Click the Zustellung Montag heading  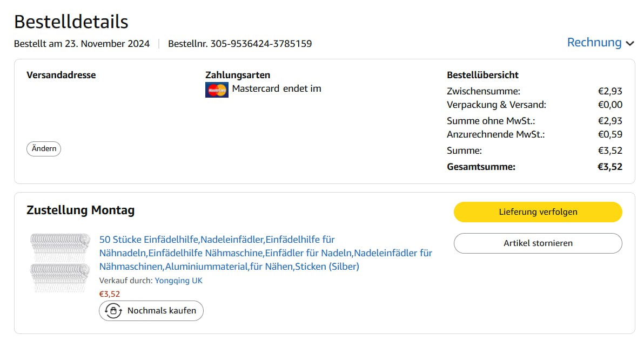(81, 210)
